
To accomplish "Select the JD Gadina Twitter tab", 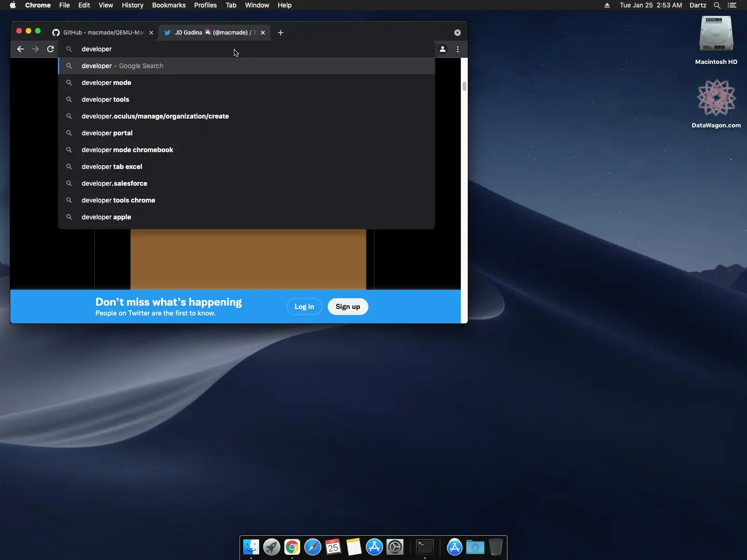I will tap(215, 33).
